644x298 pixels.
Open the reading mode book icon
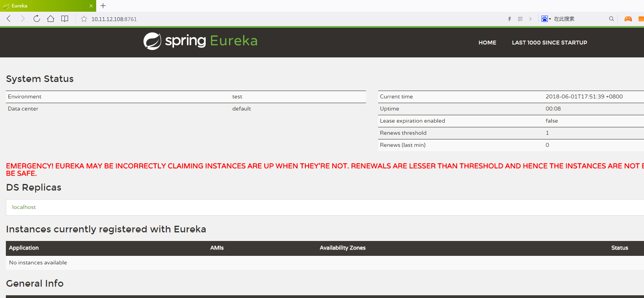coord(65,19)
